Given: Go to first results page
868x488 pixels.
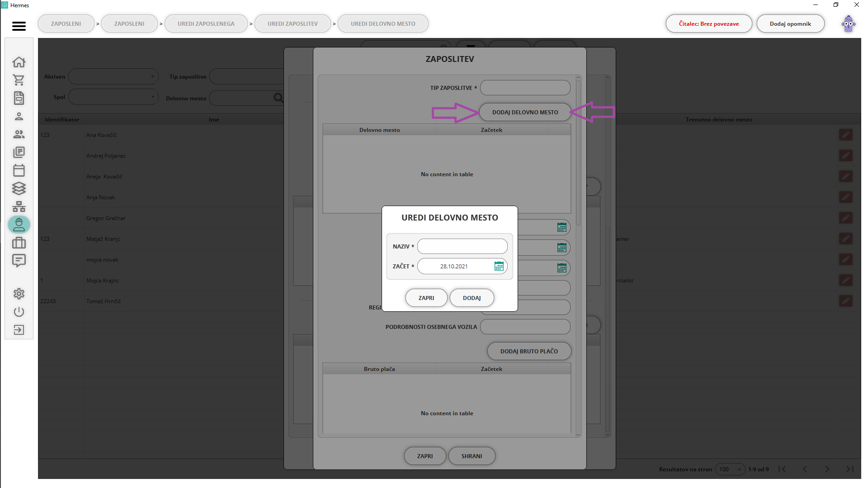Looking at the screenshot, I should 782,469.
